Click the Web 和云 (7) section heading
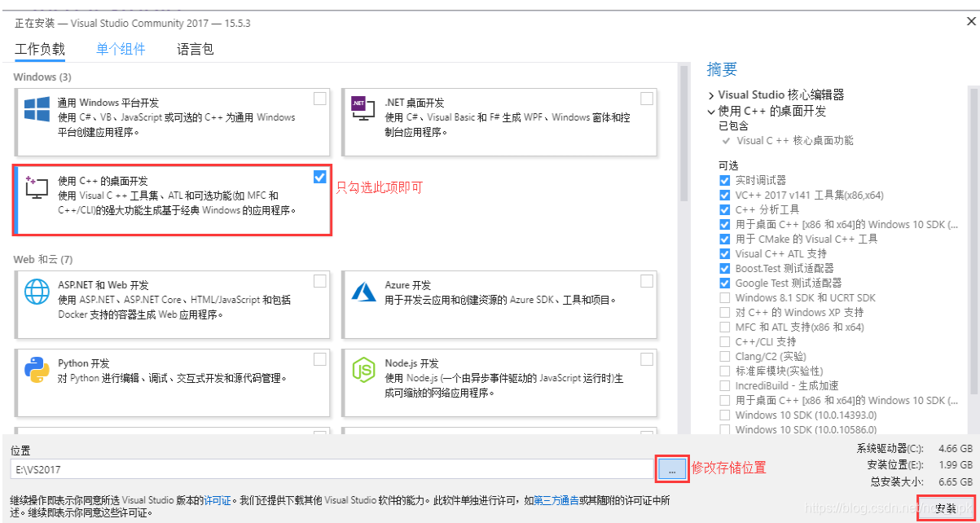This screenshot has width=980, height=523. pos(43,259)
